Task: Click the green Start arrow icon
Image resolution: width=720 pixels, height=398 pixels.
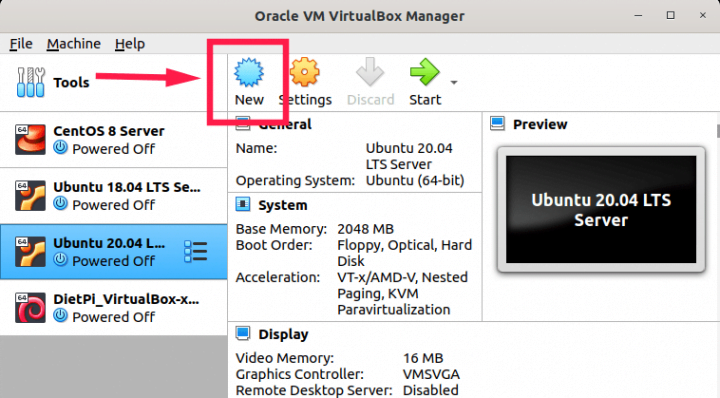Action: coord(425,72)
